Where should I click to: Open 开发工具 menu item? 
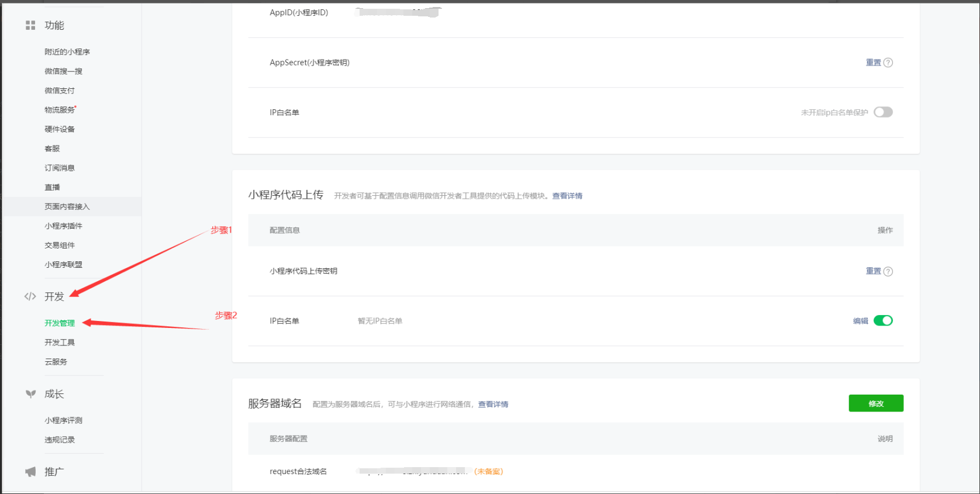(60, 343)
